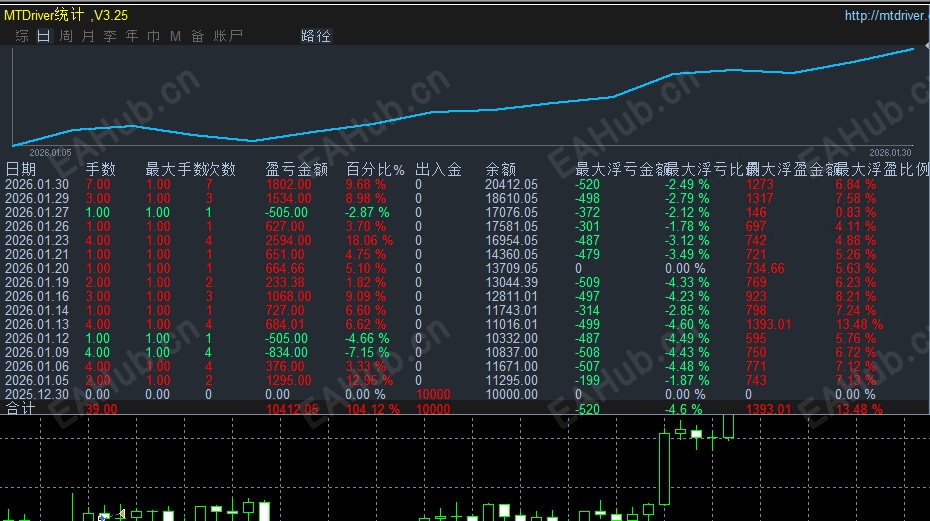Click total percentage 104.12 %
The height and width of the screenshot is (521, 930).
pos(372,409)
